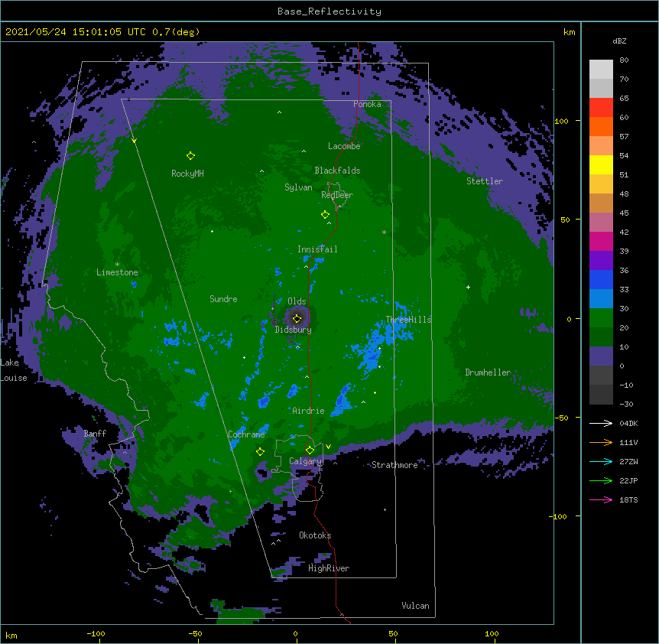Click the green 22JP arrow legend icon

601,480
